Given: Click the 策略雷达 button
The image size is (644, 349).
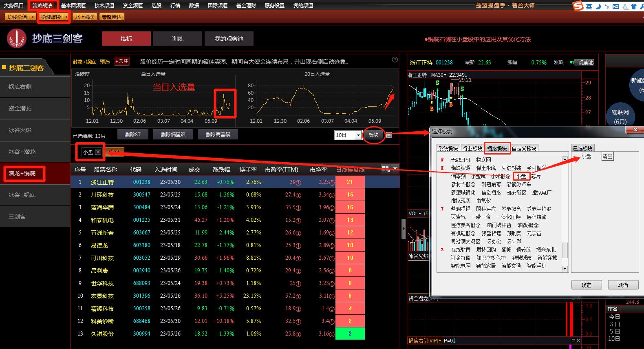Looking at the screenshot, I should click(112, 17).
